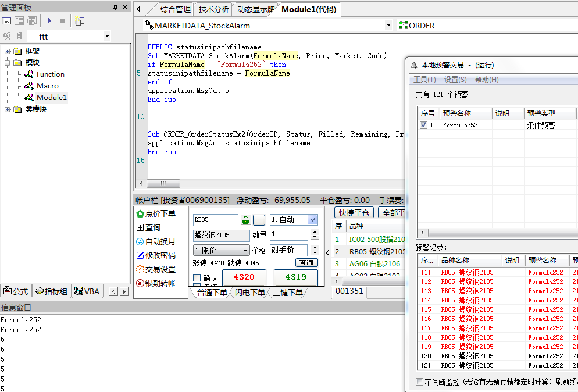Viewport: 578px width, 392px height.
Task: Click the form window icon in management panel toolbar
Action: click(x=32, y=21)
